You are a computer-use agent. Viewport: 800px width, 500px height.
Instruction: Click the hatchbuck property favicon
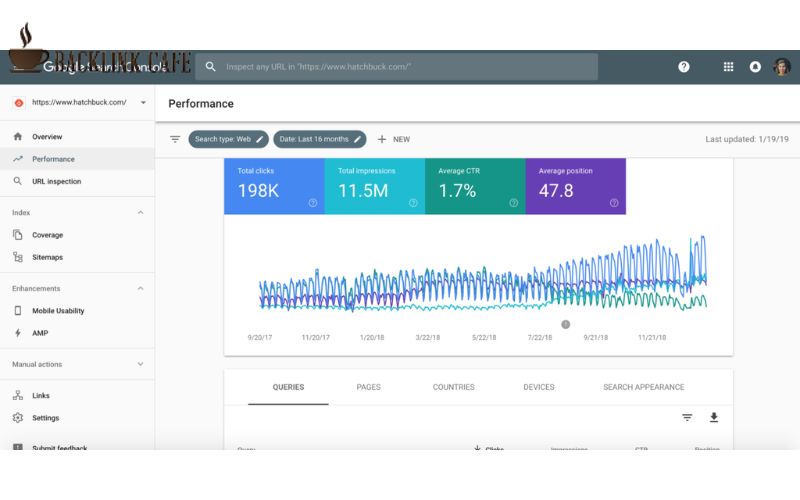pos(19,103)
